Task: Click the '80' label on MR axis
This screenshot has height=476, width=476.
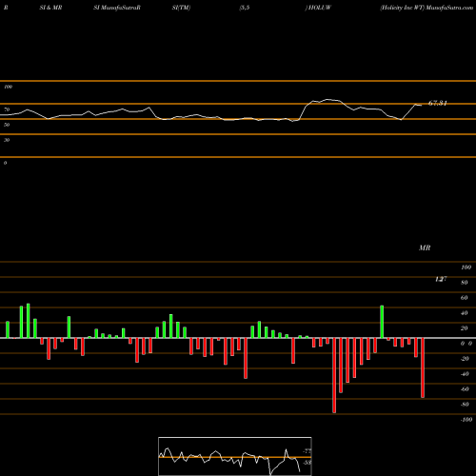Action: tap(465, 283)
